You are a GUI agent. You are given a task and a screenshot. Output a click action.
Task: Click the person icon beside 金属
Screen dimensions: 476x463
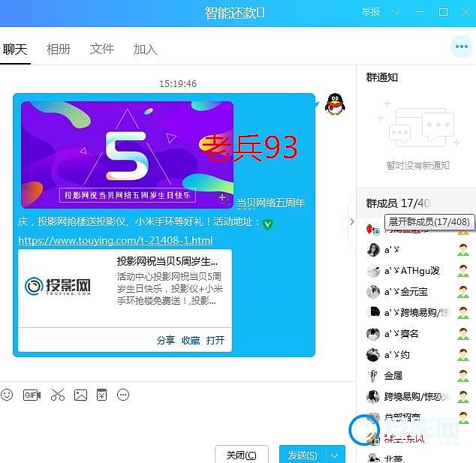point(463,376)
